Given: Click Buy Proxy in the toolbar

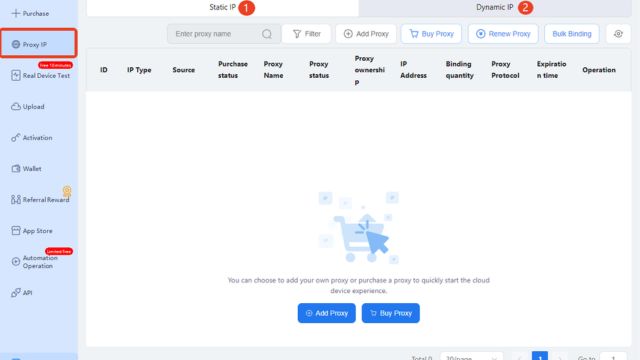Looking at the screenshot, I should coord(431,34).
